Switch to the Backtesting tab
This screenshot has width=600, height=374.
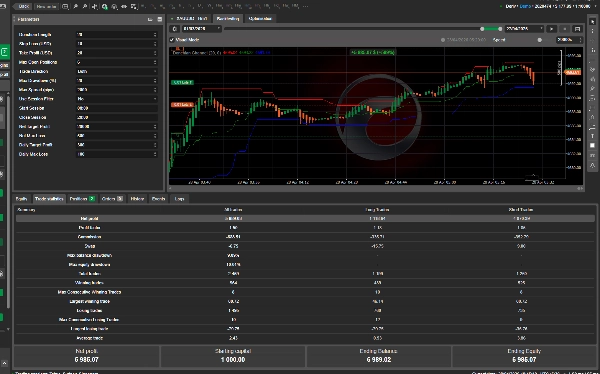[228, 18]
